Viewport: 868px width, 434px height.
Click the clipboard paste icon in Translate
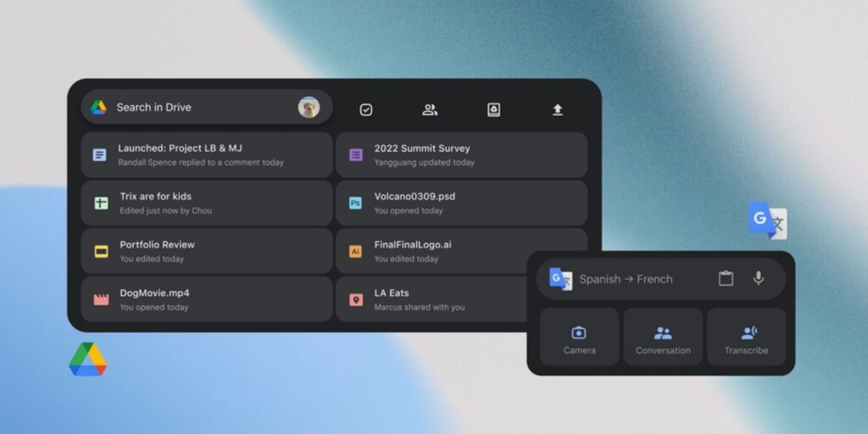726,278
